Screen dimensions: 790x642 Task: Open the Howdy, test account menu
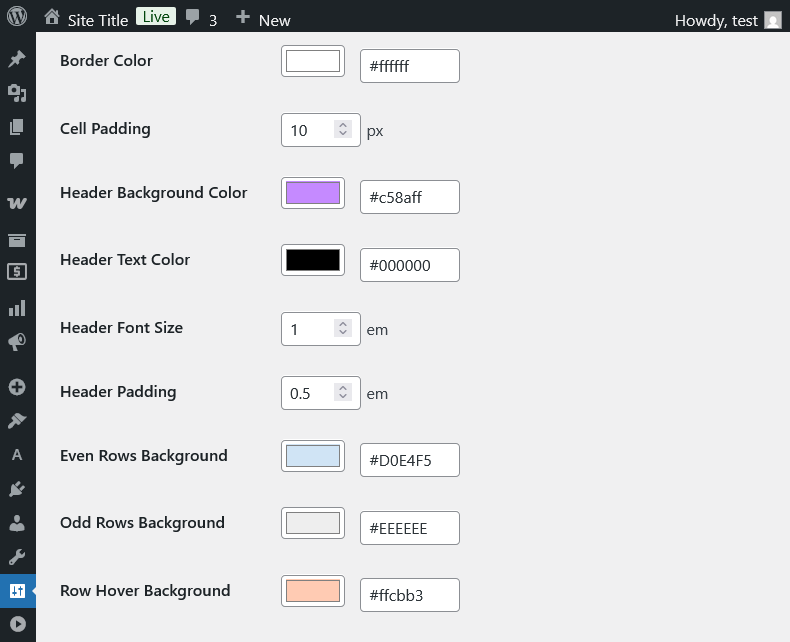727,20
